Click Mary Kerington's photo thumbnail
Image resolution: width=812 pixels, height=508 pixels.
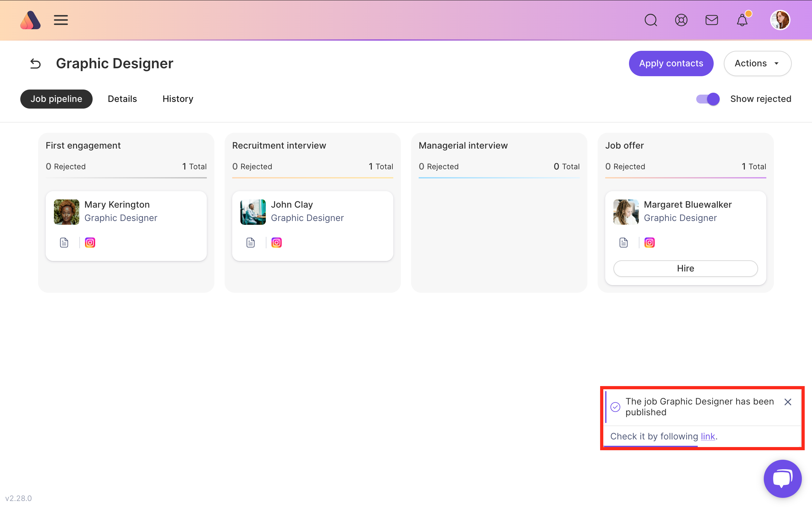click(x=66, y=212)
